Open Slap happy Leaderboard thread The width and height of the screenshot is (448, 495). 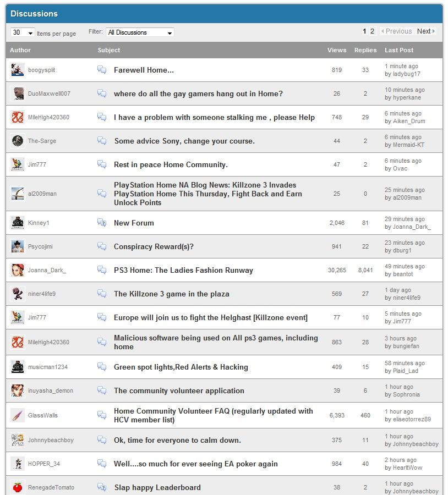157,487
